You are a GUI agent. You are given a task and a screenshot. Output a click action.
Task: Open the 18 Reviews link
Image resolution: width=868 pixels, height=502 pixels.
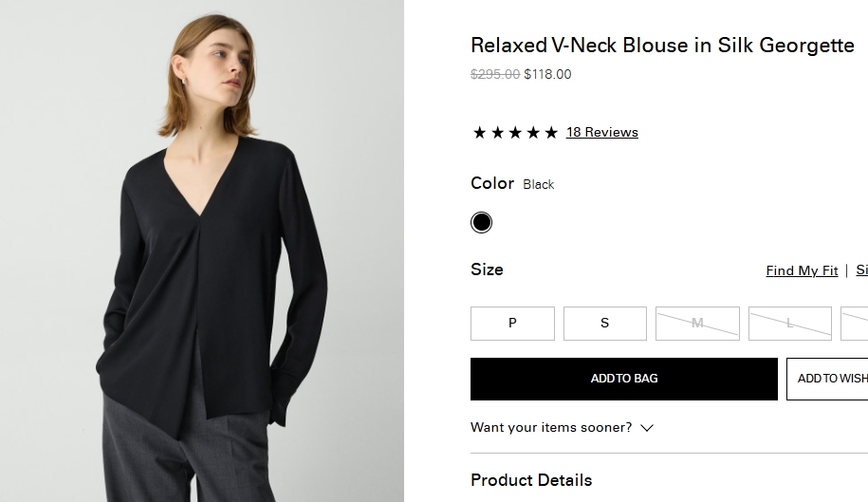tap(601, 133)
